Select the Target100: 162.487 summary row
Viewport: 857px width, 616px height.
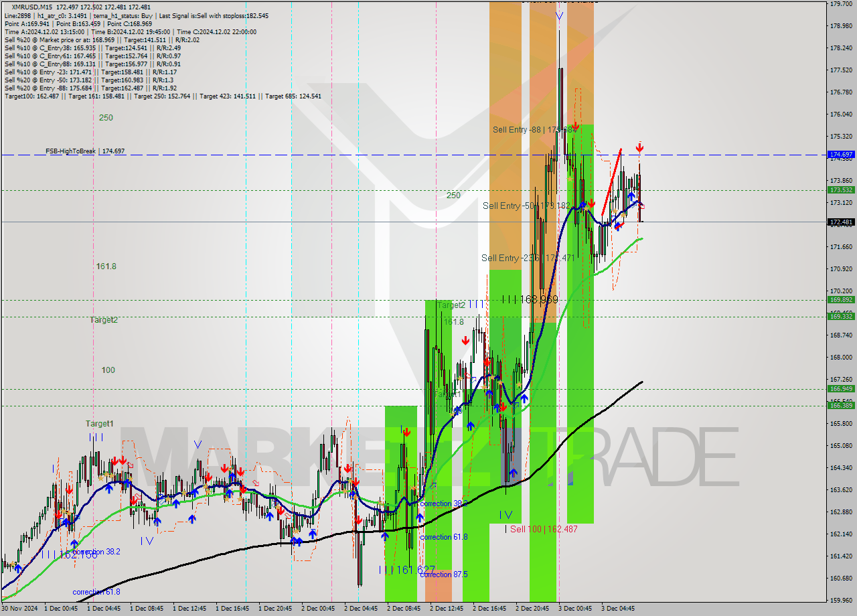point(163,96)
